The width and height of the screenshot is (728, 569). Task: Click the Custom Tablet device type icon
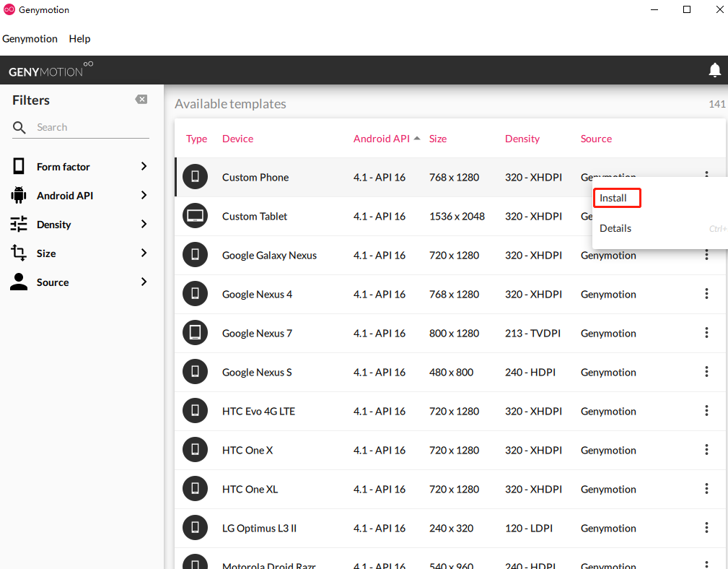[195, 215]
